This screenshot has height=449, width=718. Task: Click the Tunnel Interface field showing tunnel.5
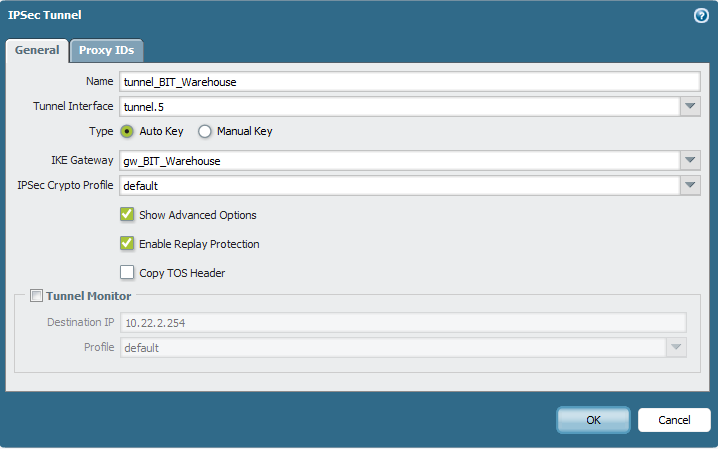point(400,107)
